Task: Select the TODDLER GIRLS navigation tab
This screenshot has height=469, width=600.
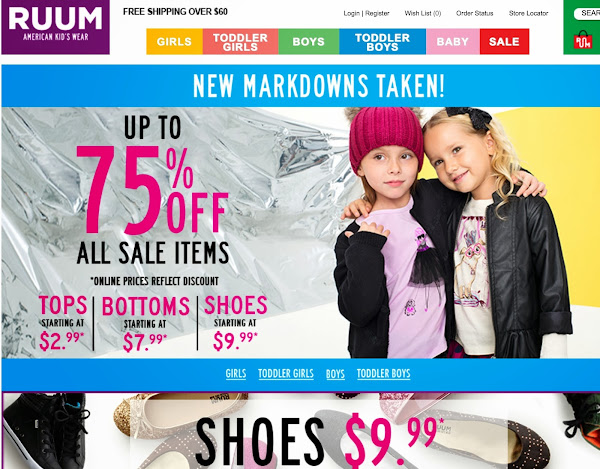Action: [x=240, y=41]
